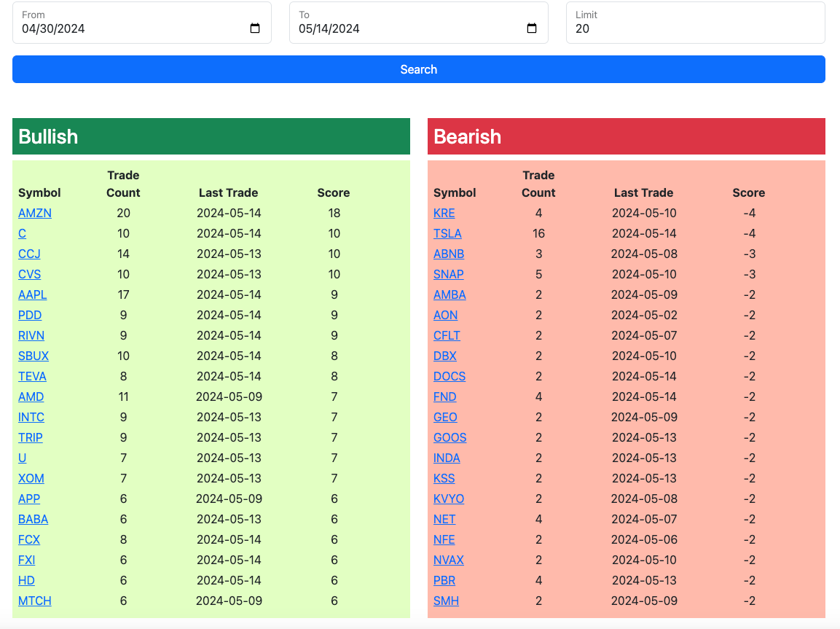Screen dimensions: 840x629
Task: Select CCJ trade count 14
Action: pyautogui.click(x=123, y=254)
